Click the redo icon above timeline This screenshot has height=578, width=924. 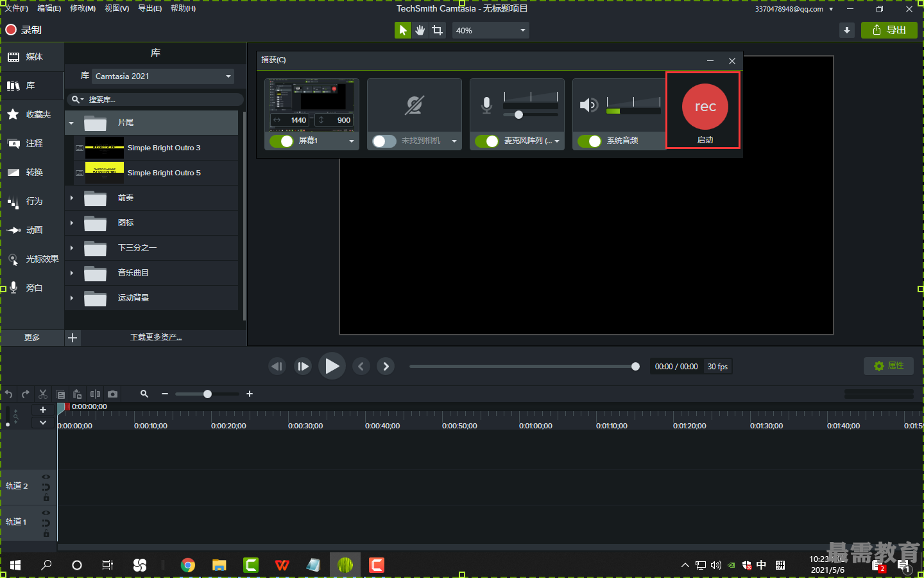[26, 394]
